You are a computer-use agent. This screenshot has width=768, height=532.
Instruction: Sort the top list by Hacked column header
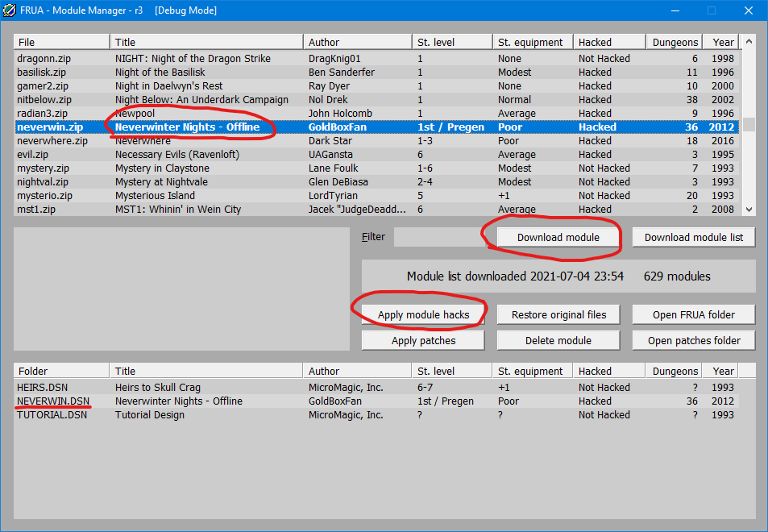click(609, 42)
